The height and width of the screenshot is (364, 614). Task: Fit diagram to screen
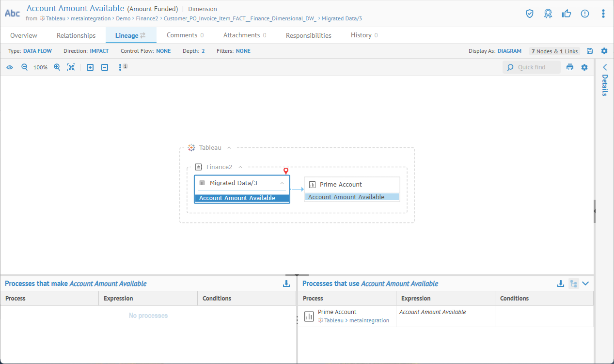(71, 67)
